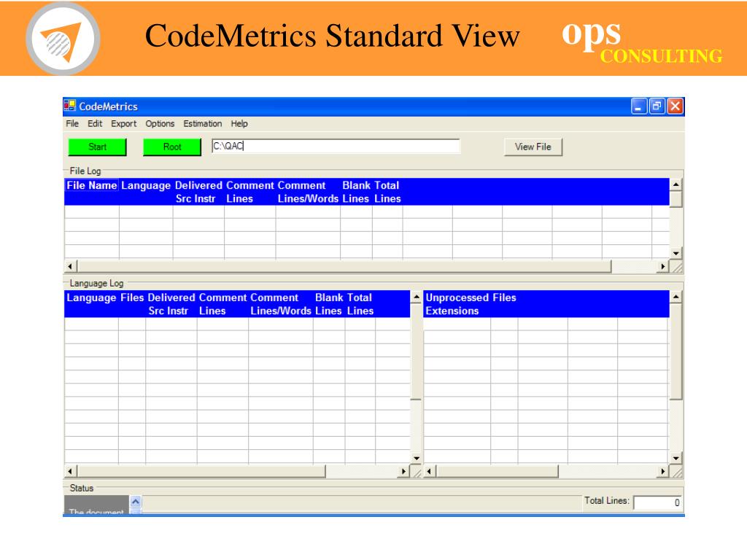The height and width of the screenshot is (560, 747).
Task: Select File Log Delivered Src Instr header
Action: point(198,192)
